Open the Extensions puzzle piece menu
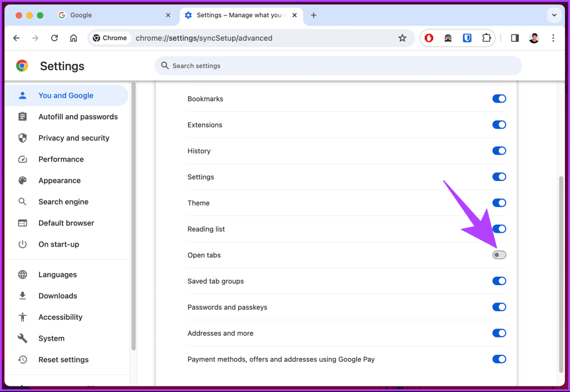The image size is (570, 392). pyautogui.click(x=486, y=38)
